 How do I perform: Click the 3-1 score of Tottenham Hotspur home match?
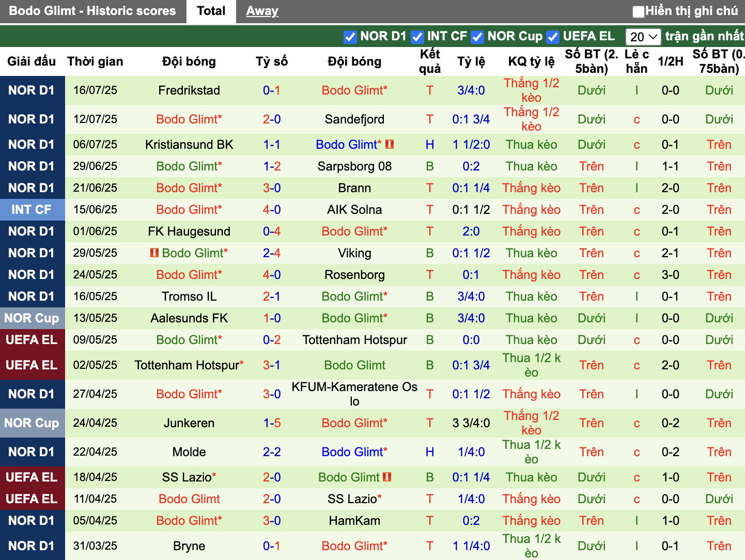tap(272, 365)
